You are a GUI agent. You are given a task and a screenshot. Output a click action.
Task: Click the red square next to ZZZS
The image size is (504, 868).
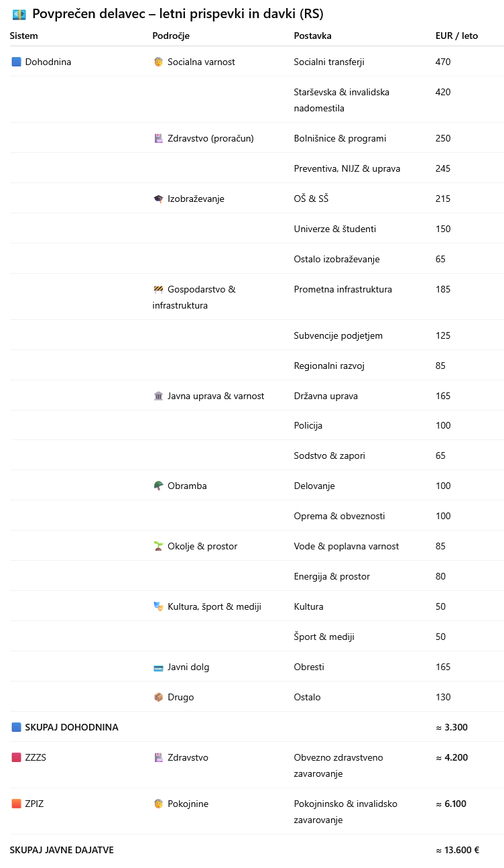[17, 758]
